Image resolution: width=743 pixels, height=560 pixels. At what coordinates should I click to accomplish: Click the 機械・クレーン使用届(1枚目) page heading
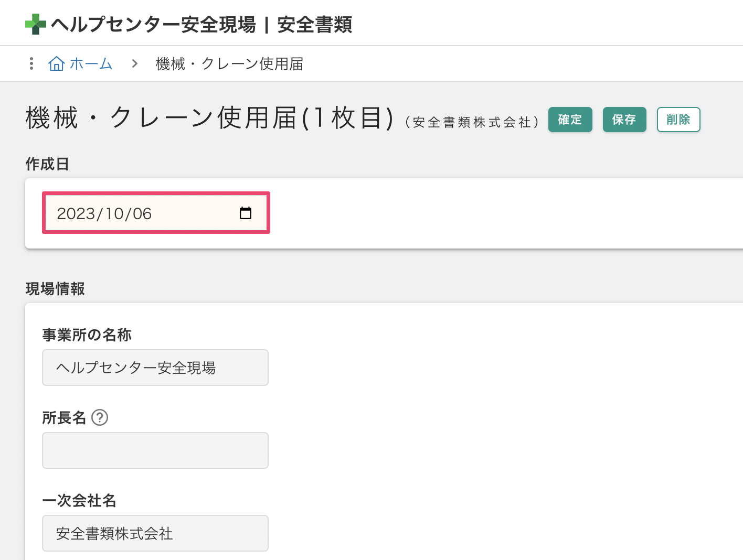click(209, 118)
